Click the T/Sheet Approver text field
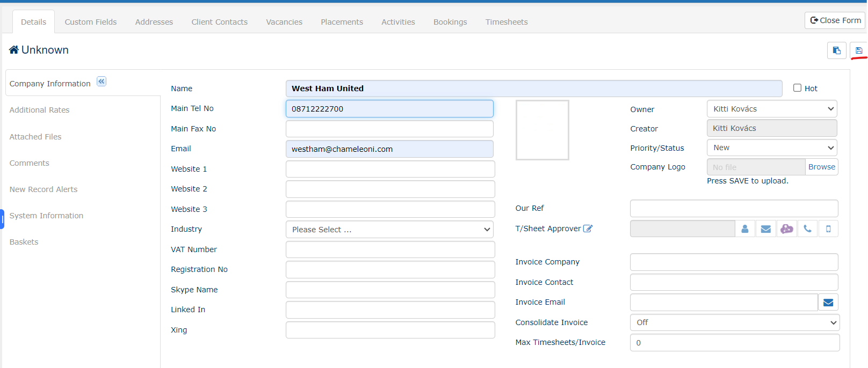 tap(682, 229)
